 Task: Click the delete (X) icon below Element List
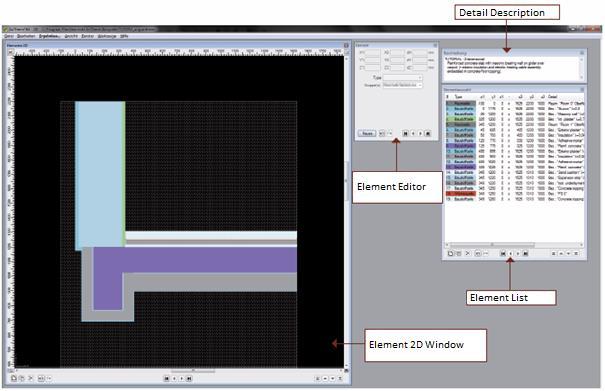468,254
